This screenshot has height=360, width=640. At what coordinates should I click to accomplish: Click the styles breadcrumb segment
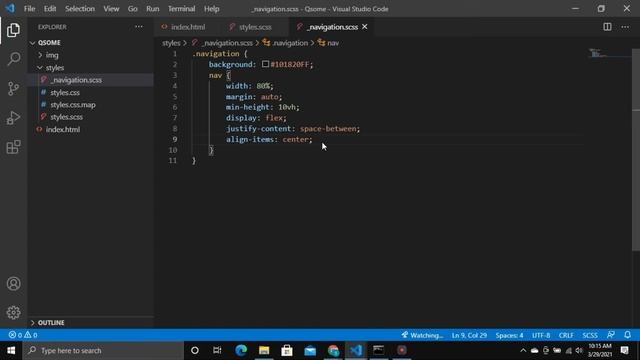pyautogui.click(x=171, y=43)
